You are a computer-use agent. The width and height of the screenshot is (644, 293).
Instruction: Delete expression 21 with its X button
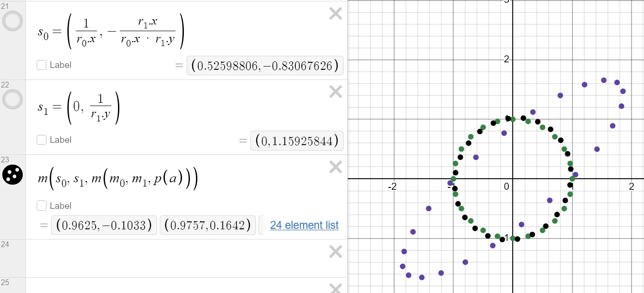pyautogui.click(x=335, y=14)
